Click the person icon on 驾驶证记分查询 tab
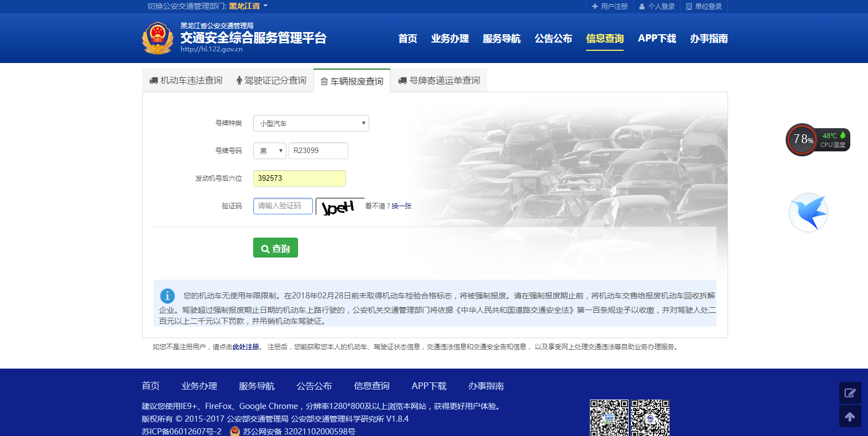Viewport: 868px width, 436px height. (239, 81)
